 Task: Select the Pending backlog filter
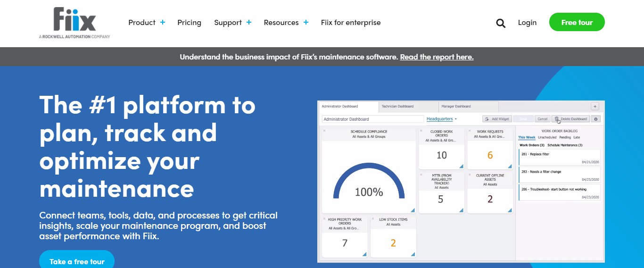coord(565,137)
